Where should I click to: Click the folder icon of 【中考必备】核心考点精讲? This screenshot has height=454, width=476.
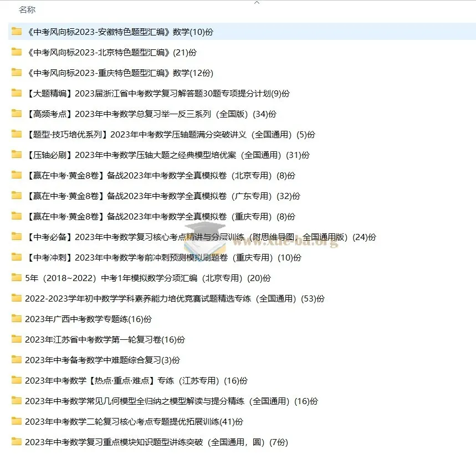click(x=16, y=237)
